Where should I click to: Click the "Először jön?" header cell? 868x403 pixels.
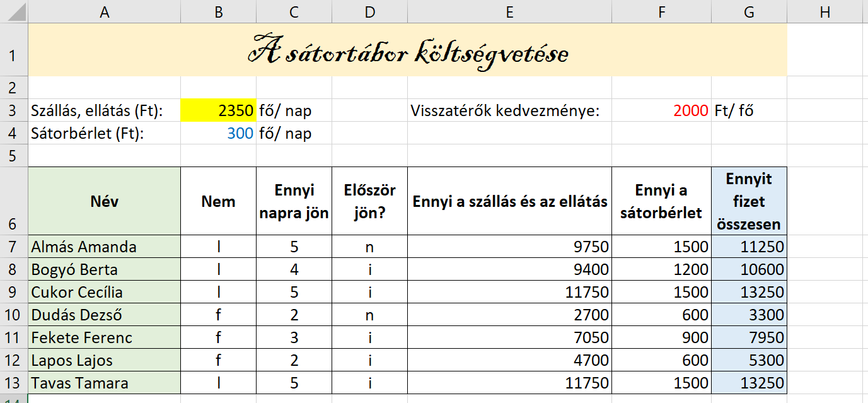[x=369, y=201]
